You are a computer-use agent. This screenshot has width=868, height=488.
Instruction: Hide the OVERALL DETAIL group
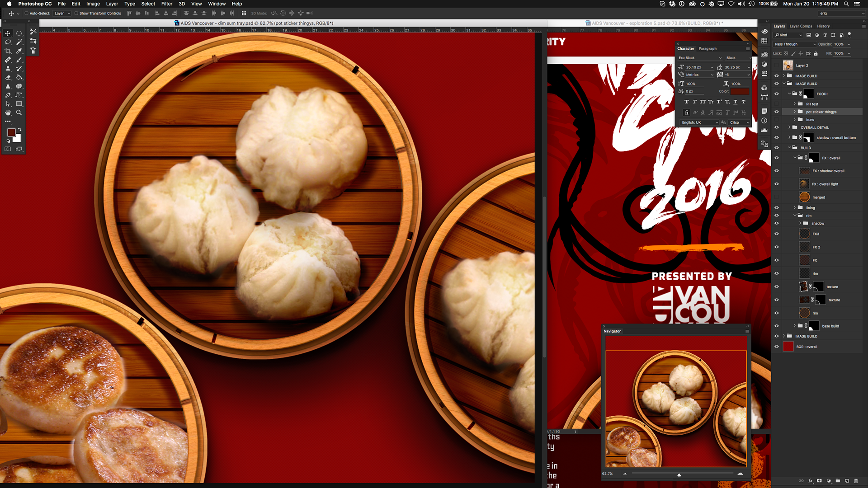tap(777, 127)
